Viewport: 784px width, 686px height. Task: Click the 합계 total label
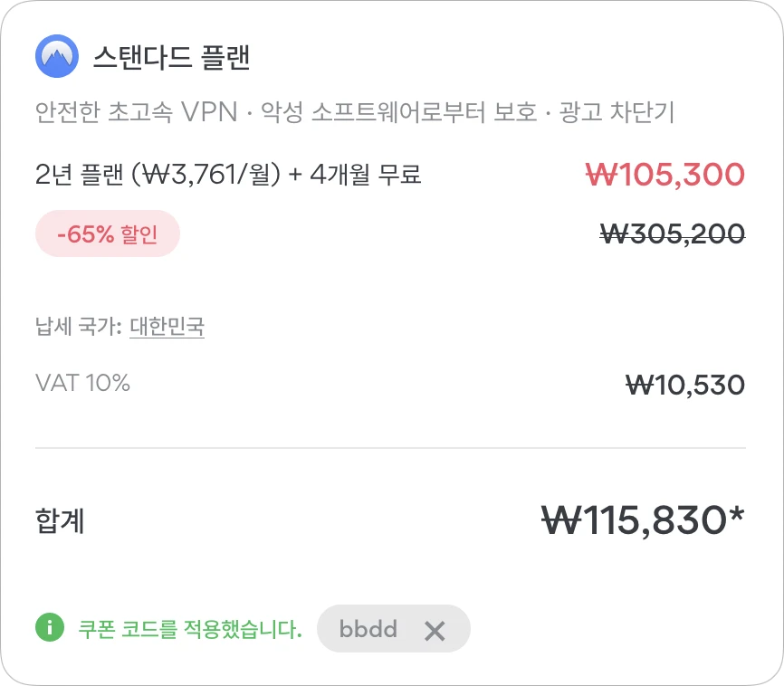click(60, 520)
